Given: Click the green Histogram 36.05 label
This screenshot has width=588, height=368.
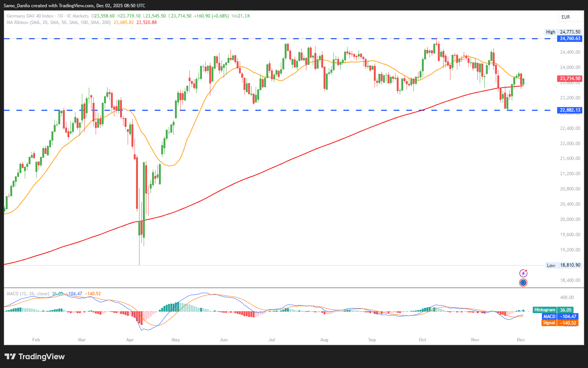Looking at the screenshot, I should (553, 310).
